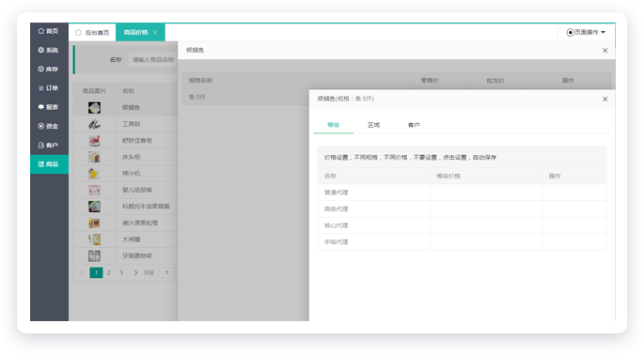Click the 商品名称 search input field
This screenshot has width=644, height=355.
pyautogui.click(x=153, y=59)
